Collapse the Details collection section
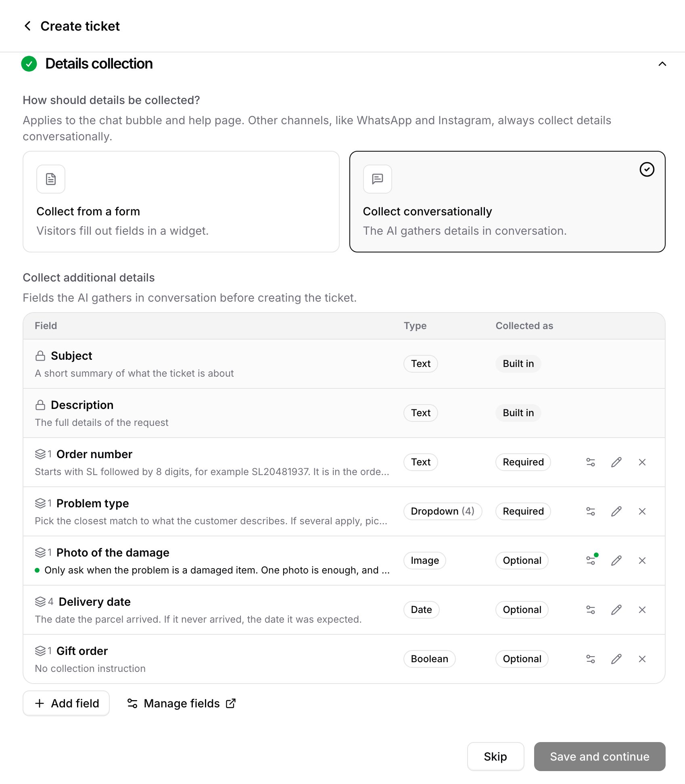Viewport: 685px width, 784px height. point(662,64)
